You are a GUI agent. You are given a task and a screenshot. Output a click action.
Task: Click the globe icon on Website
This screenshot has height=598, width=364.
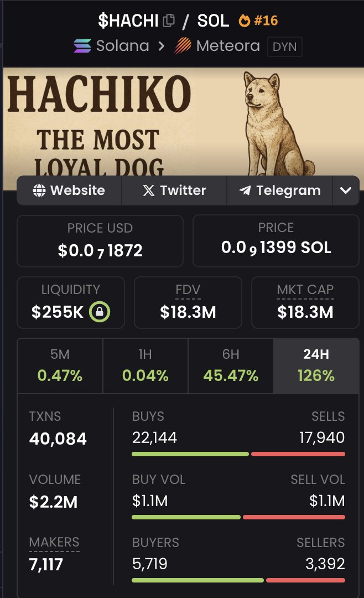coord(39,190)
